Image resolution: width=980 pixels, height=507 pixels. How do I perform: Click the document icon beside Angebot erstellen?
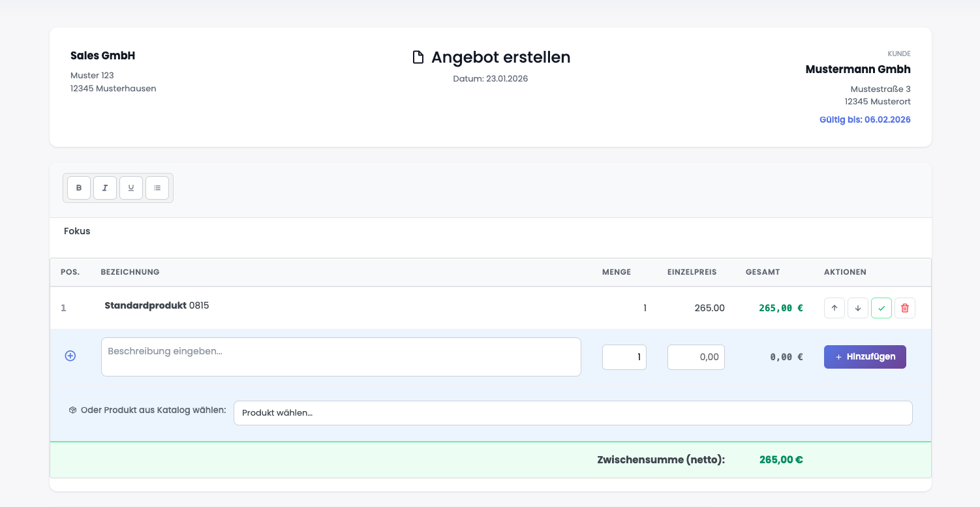(x=418, y=57)
